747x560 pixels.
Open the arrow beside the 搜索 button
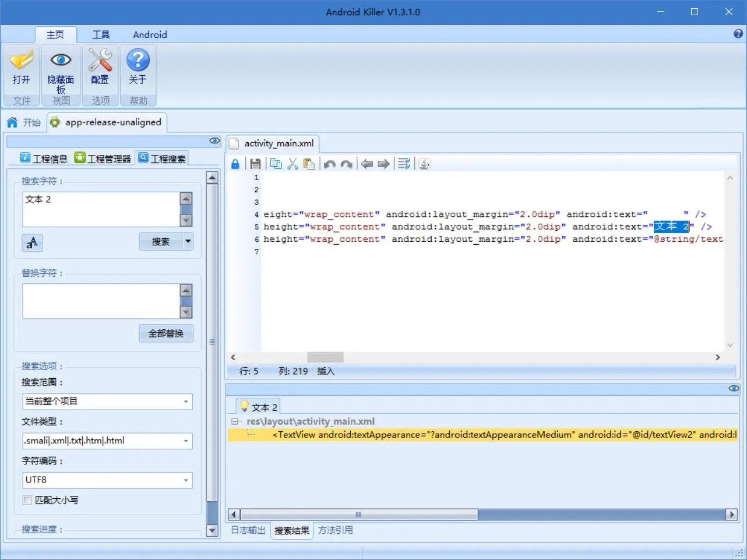[188, 241]
